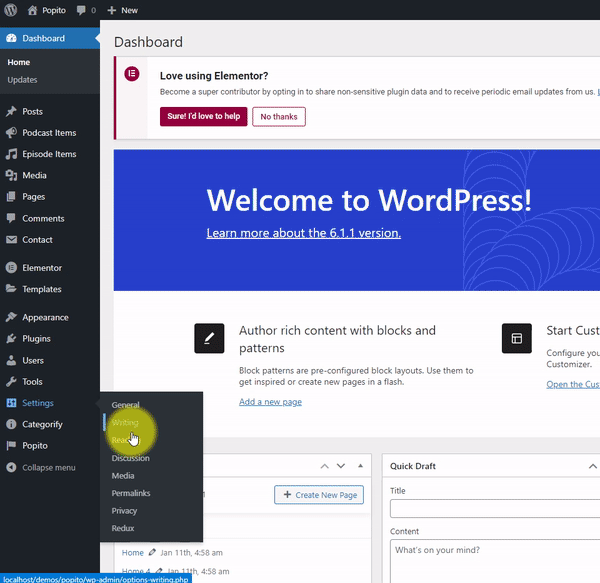The image size is (600, 583).
Task: Click the Posts pushpin icon
Action: point(11,111)
